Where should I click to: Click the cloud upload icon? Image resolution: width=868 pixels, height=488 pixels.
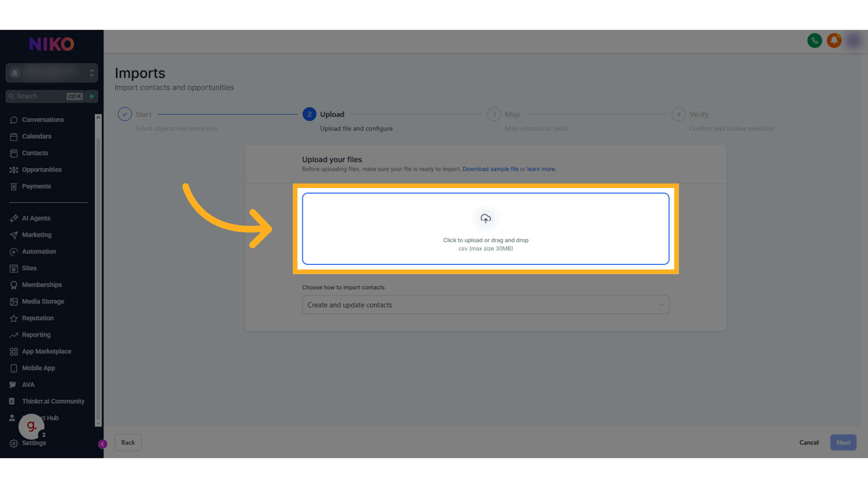click(486, 219)
